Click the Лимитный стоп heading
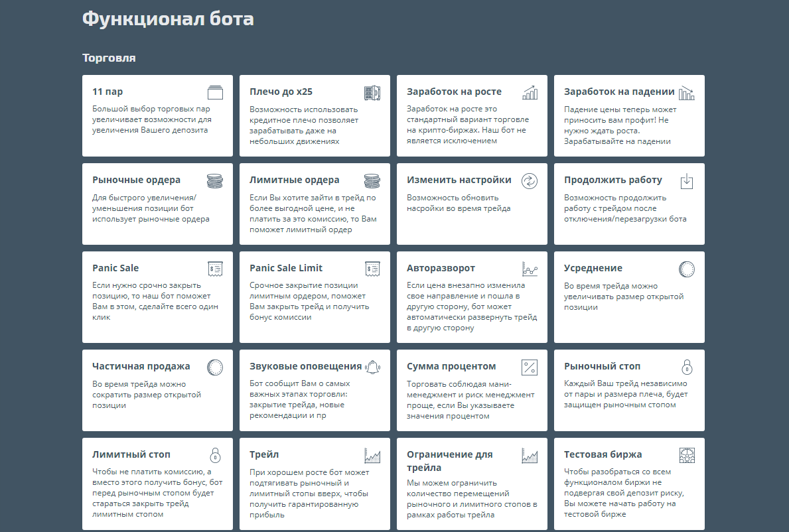The height and width of the screenshot is (532, 789). [x=131, y=454]
